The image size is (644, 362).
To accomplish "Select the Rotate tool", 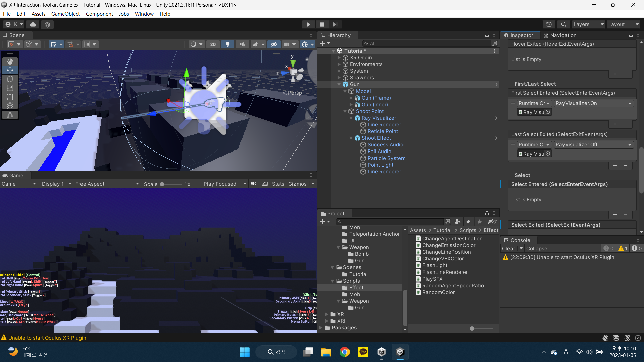I will (10, 79).
